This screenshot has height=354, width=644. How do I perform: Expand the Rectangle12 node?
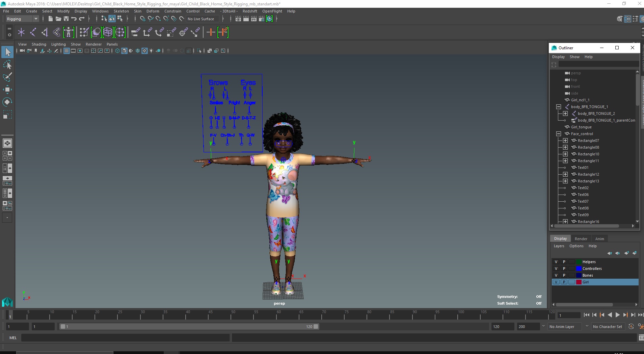(565, 174)
